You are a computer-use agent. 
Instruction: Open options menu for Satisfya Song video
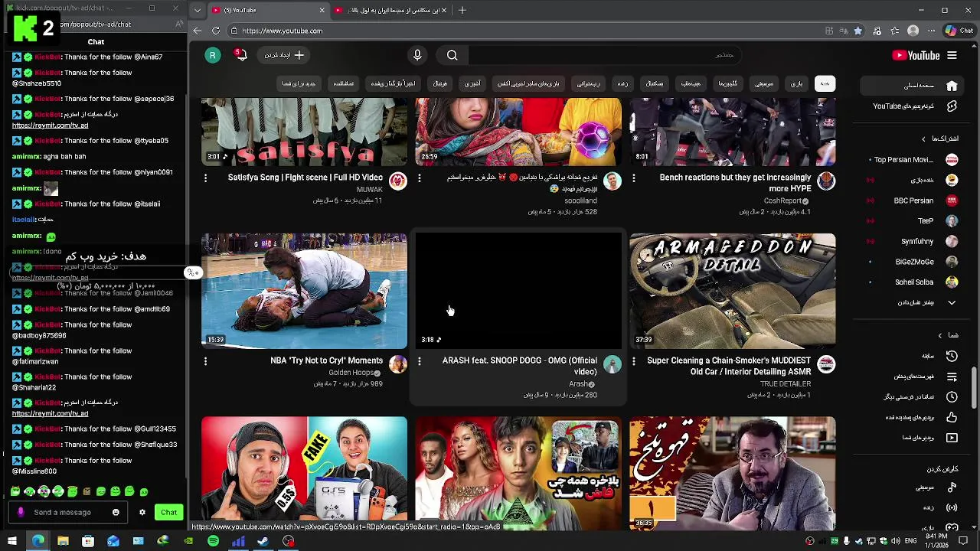pos(205,178)
